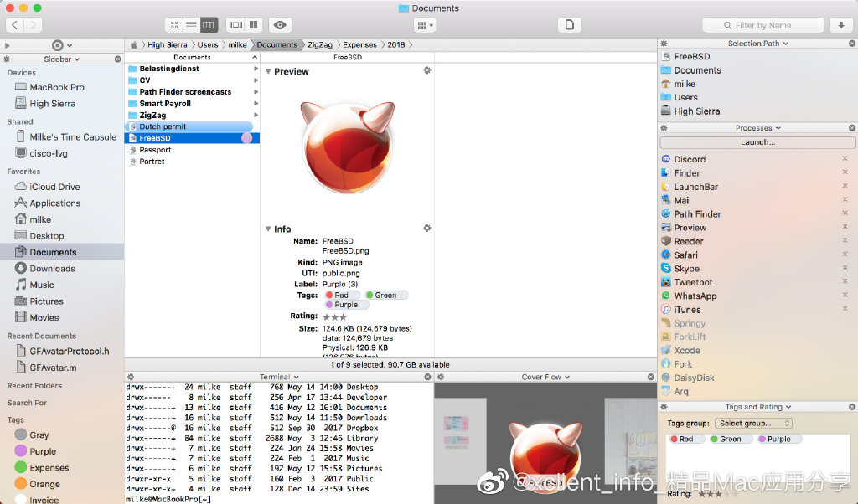
Task: Open the target dropdown above the sidebar
Action: [x=62, y=45]
